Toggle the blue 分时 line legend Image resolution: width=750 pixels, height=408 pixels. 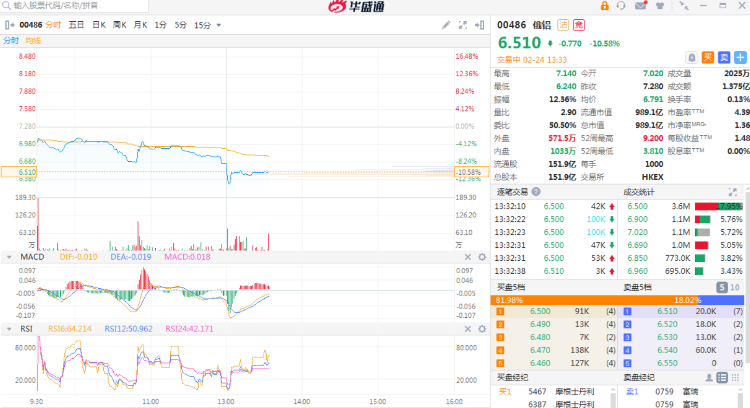11,41
